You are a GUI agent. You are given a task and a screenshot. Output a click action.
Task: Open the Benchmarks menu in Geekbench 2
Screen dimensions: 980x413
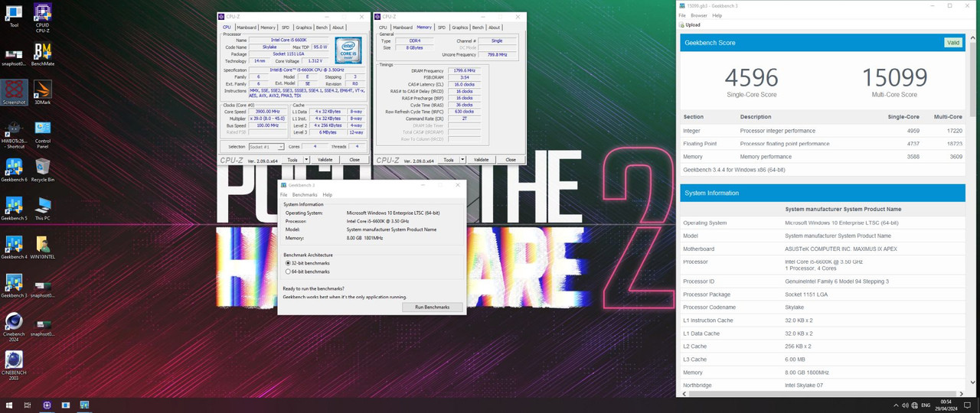coord(305,195)
